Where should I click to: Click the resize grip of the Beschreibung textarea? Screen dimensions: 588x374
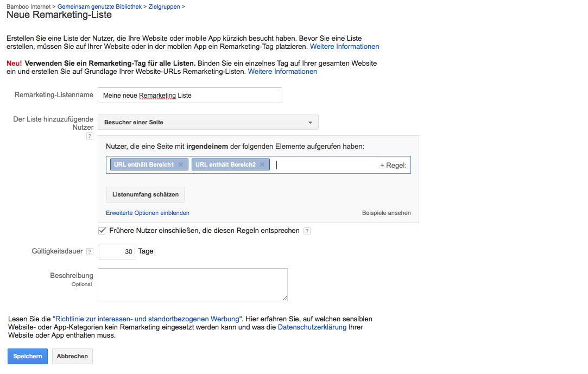point(284,299)
